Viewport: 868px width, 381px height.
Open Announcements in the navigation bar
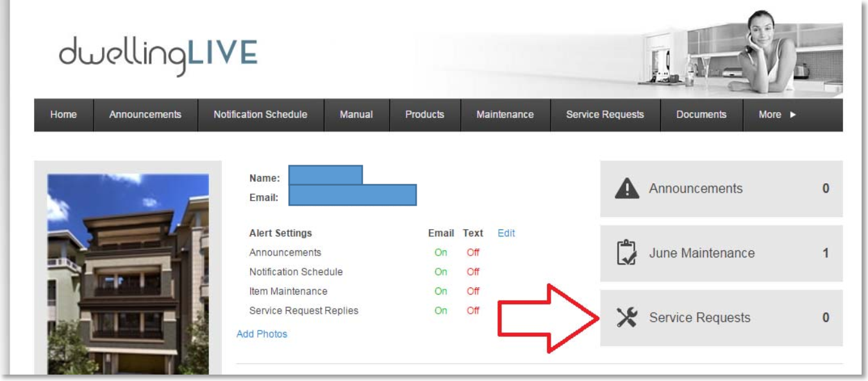(145, 115)
